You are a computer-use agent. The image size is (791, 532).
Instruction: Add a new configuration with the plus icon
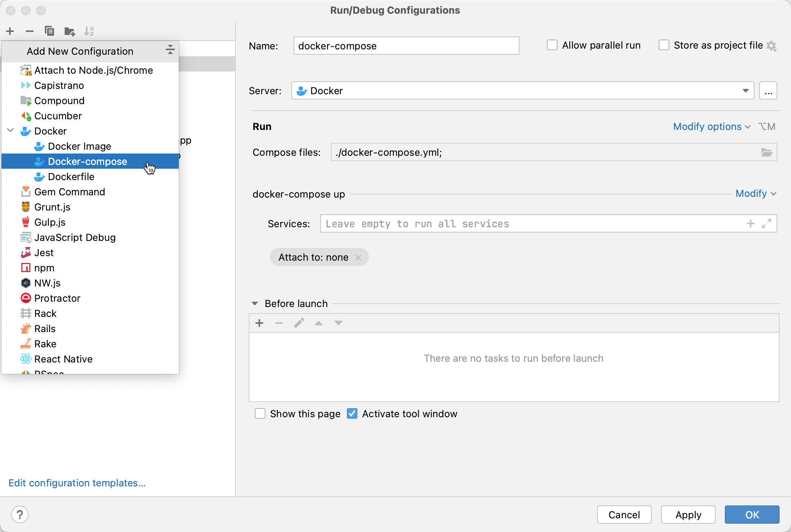[x=10, y=31]
